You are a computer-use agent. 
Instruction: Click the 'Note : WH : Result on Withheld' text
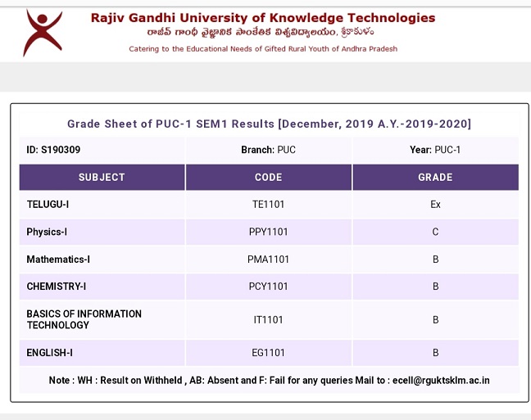(x=116, y=381)
